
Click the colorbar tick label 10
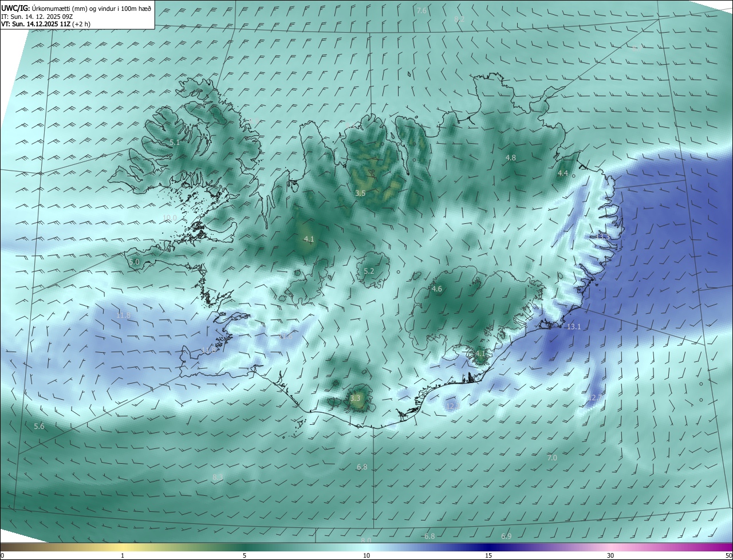coord(366,555)
